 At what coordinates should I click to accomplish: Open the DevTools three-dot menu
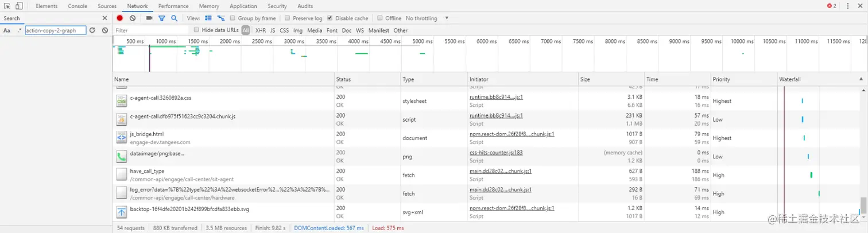(x=848, y=6)
